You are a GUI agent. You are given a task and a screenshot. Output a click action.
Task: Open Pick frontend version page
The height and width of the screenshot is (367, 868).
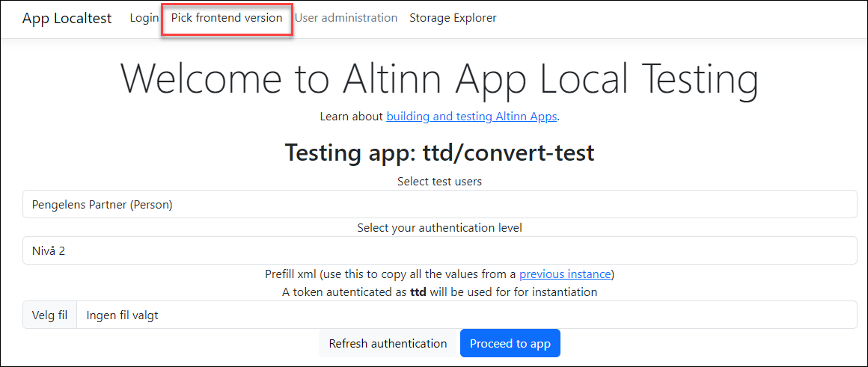(227, 18)
